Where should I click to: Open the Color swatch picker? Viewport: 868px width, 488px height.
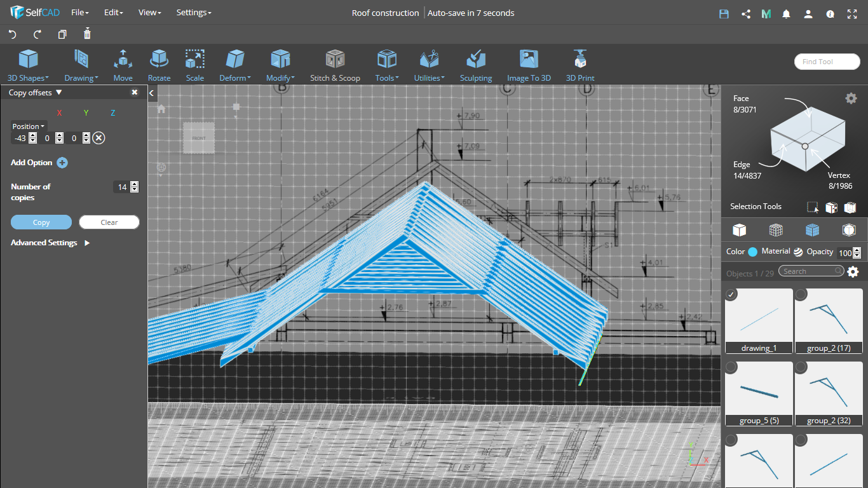[753, 252]
